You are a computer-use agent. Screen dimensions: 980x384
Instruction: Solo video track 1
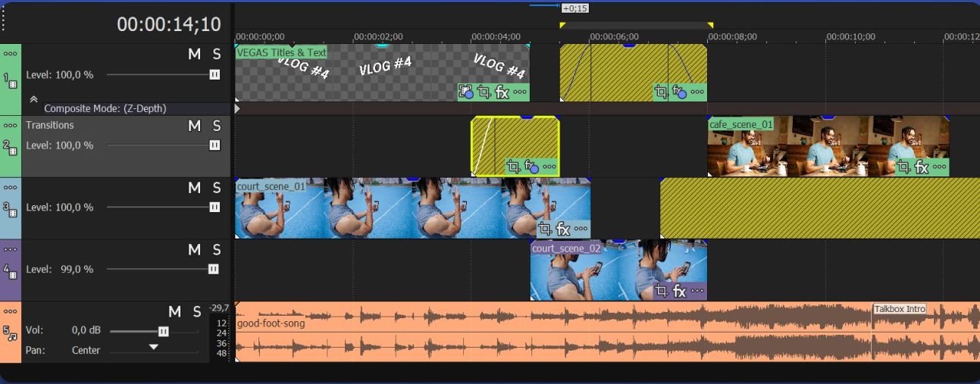point(216,54)
